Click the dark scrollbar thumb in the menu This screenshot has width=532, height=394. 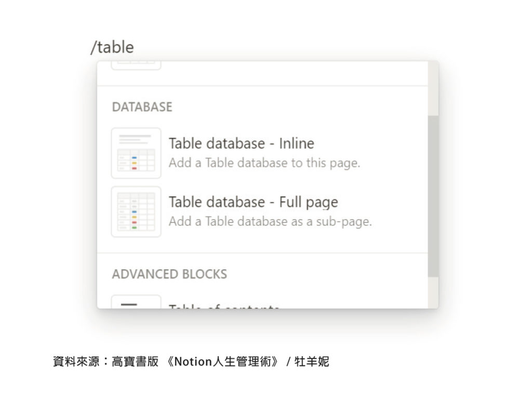(433, 196)
